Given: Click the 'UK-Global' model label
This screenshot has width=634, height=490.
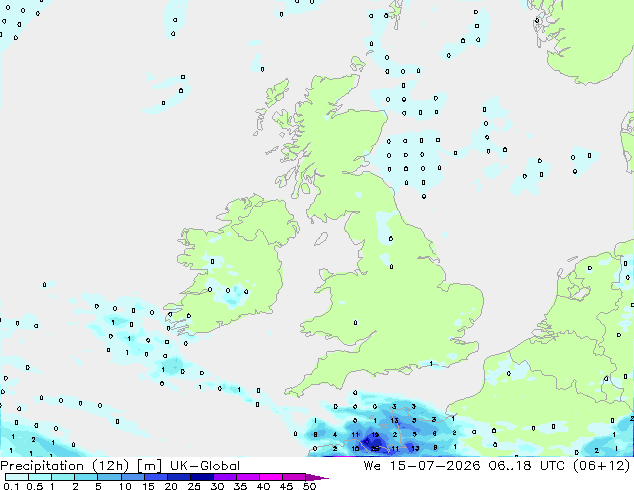Looking at the screenshot, I should (x=205, y=466).
